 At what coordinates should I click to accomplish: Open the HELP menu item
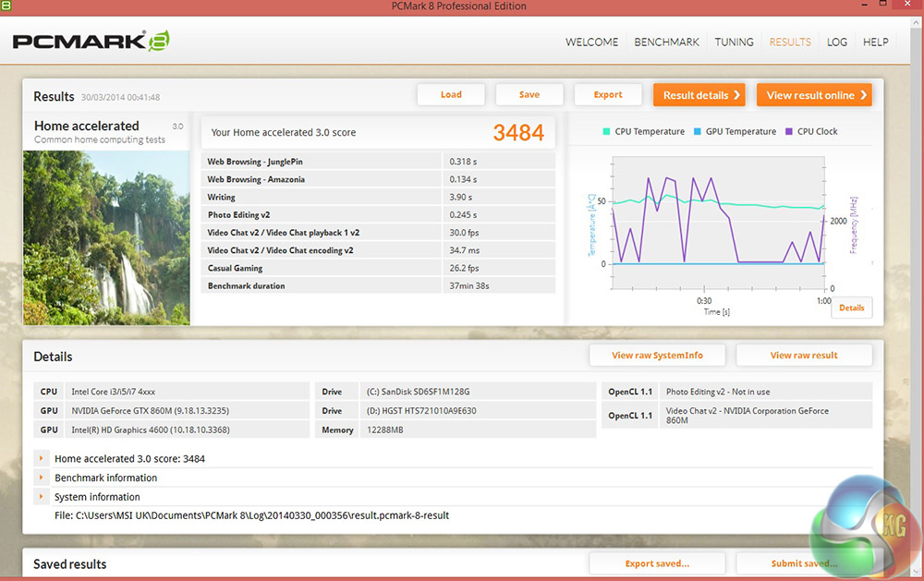pos(875,42)
